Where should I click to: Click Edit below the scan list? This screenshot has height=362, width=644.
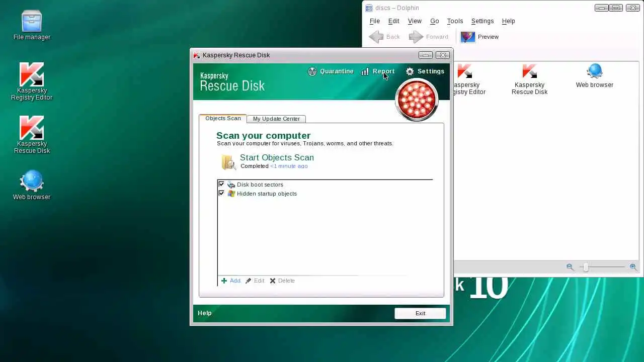point(255,281)
